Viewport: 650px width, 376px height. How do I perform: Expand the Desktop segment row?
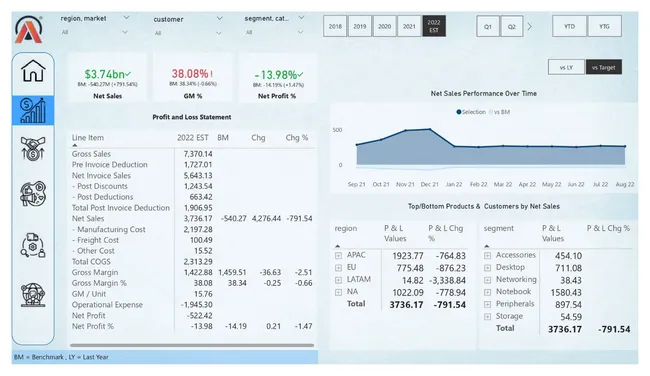[x=488, y=268]
